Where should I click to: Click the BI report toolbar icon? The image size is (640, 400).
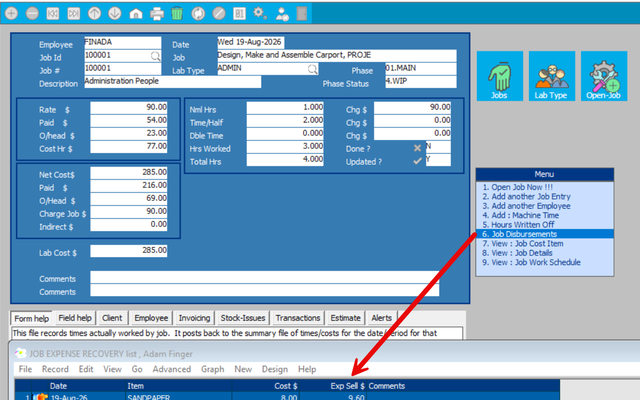coord(239,13)
